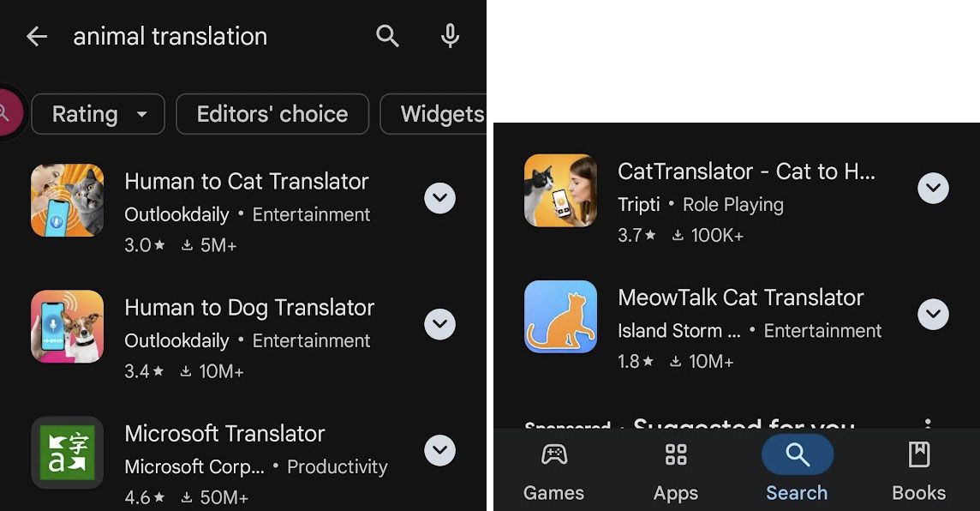This screenshot has width=980, height=511.
Task: Tap the back arrow to leave search results
Action: 36,36
